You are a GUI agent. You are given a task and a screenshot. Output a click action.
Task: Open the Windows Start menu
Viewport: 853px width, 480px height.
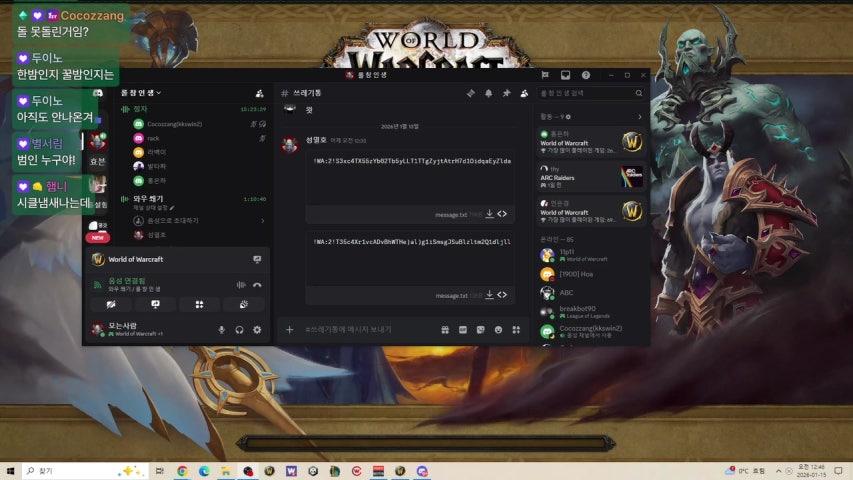click(x=10, y=471)
